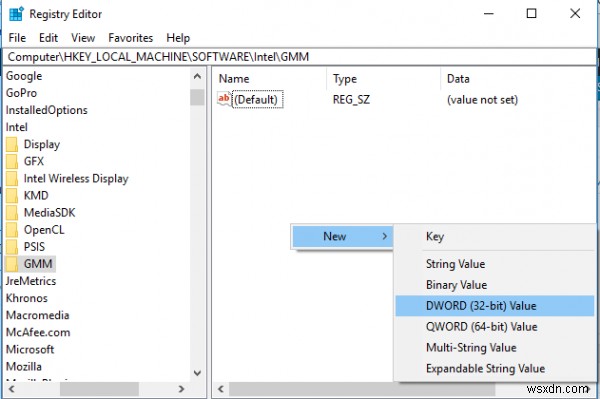Select the GFX folder icon
This screenshot has width=600, height=399.
(12, 161)
